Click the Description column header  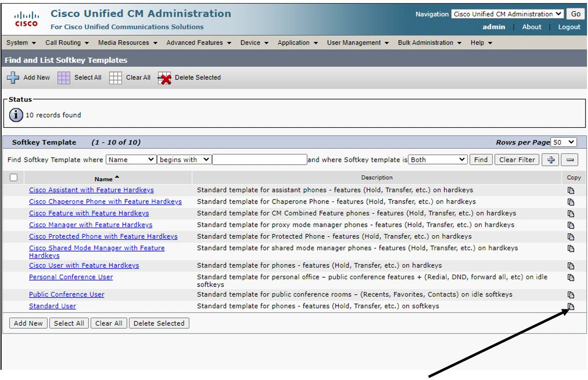coord(377,177)
